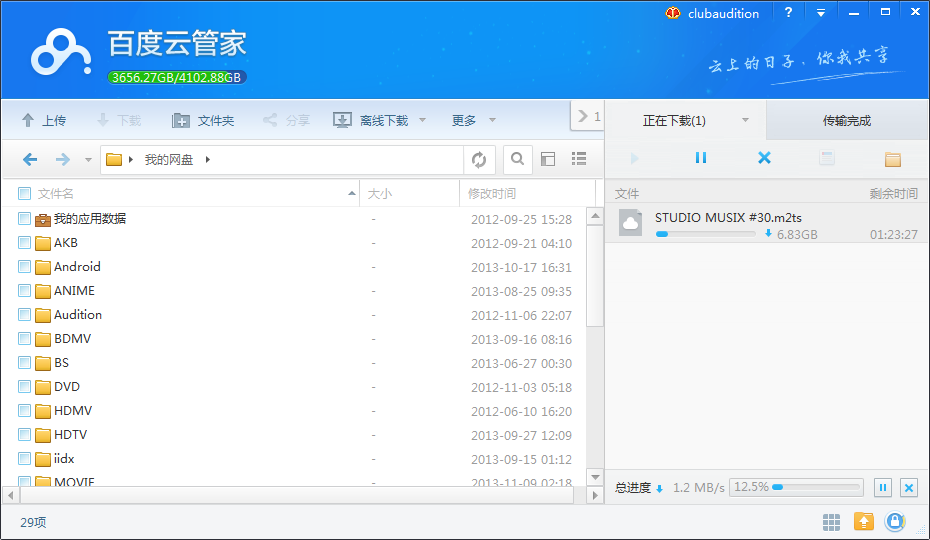This screenshot has height=540, width=930.
Task: Open the help question mark
Action: point(788,12)
